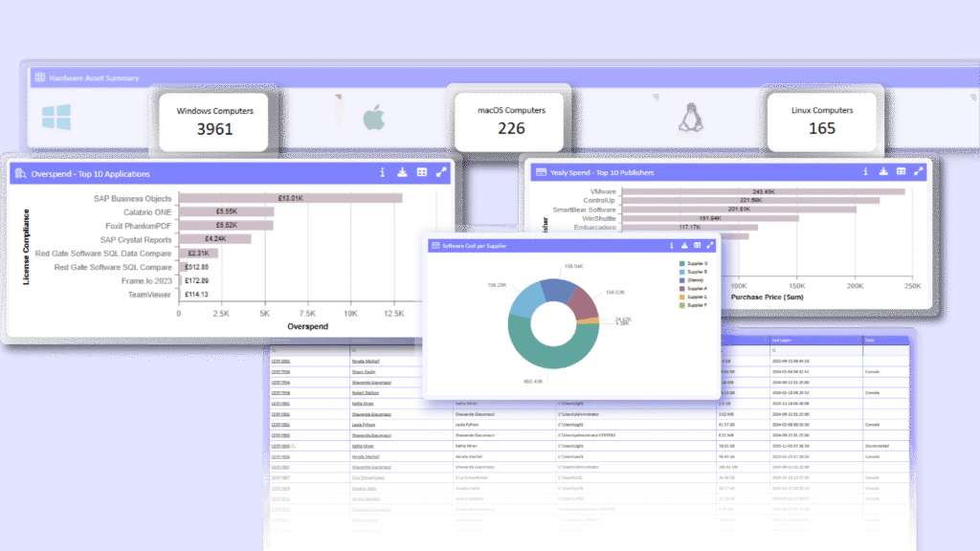Click the light blue 196.29K donut segment
This screenshot has height=551, width=980.
point(526,299)
